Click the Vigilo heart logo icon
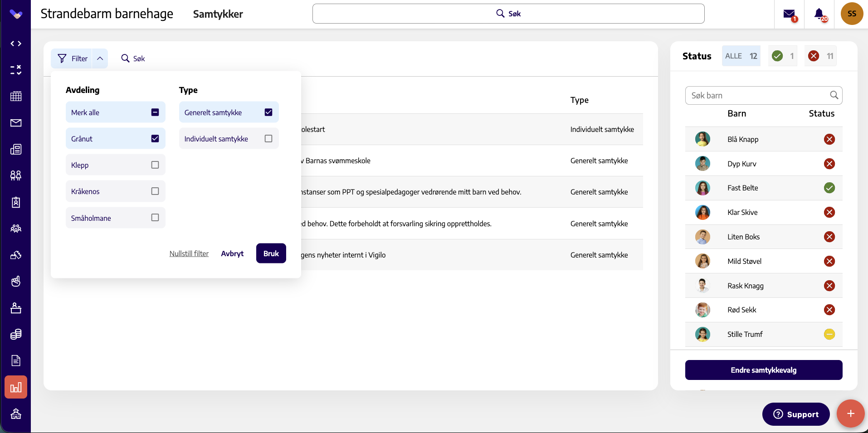This screenshot has width=868, height=433. [x=16, y=15]
